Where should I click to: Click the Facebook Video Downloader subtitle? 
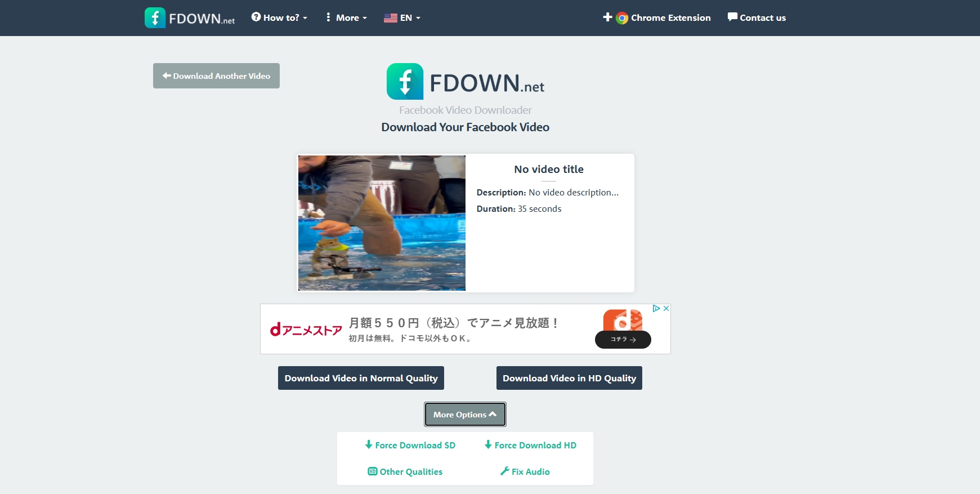coord(466,110)
